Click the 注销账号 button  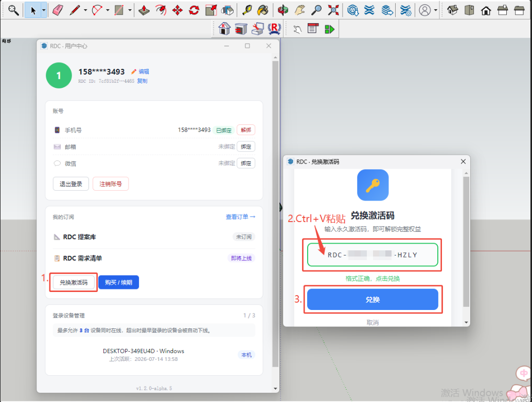pyautogui.click(x=111, y=184)
